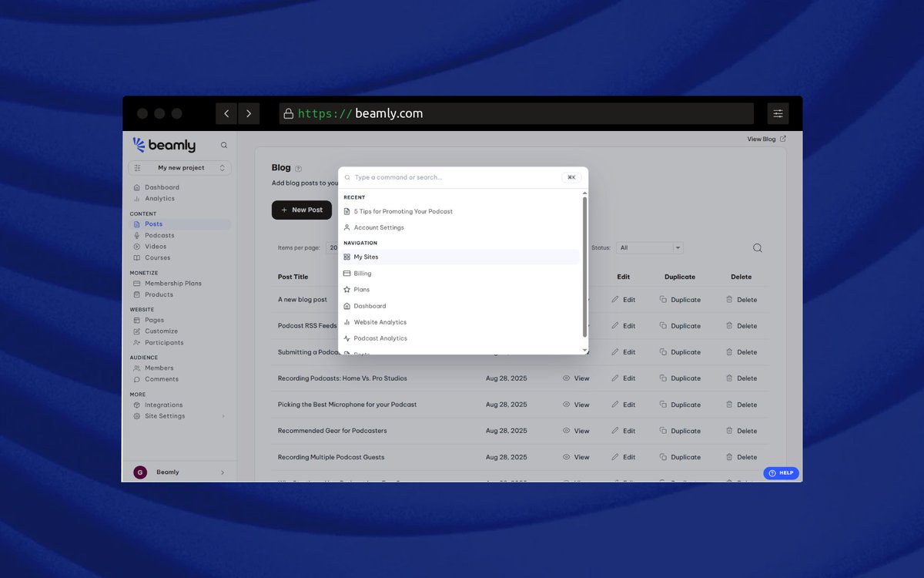The width and height of the screenshot is (924, 578).
Task: Expand the My new project selector
Action: click(179, 168)
